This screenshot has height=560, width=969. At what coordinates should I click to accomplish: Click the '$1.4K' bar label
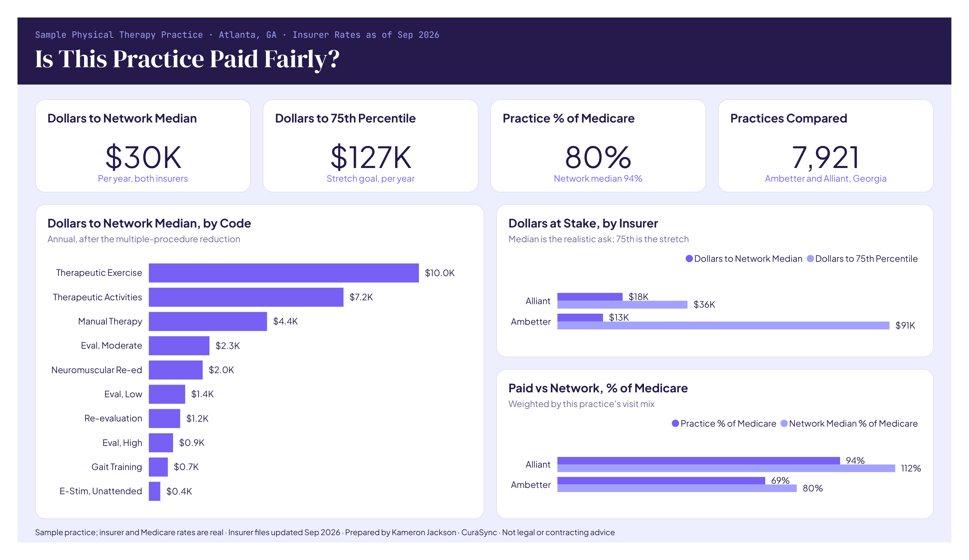click(202, 394)
